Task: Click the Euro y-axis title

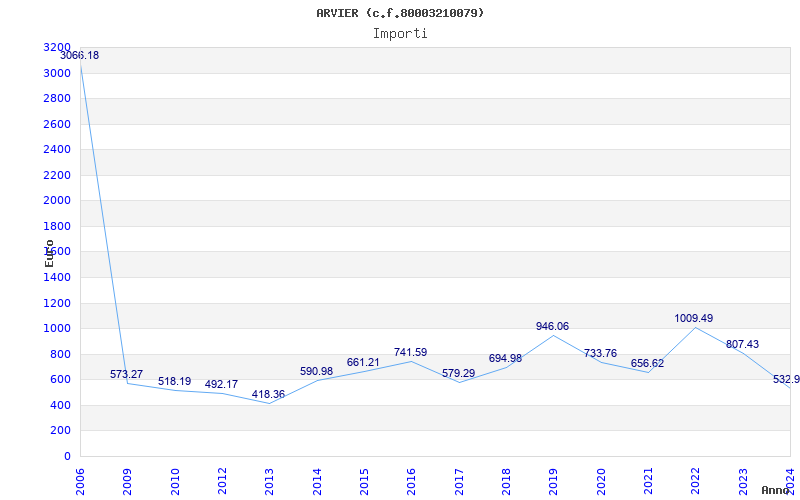Action: [49, 253]
